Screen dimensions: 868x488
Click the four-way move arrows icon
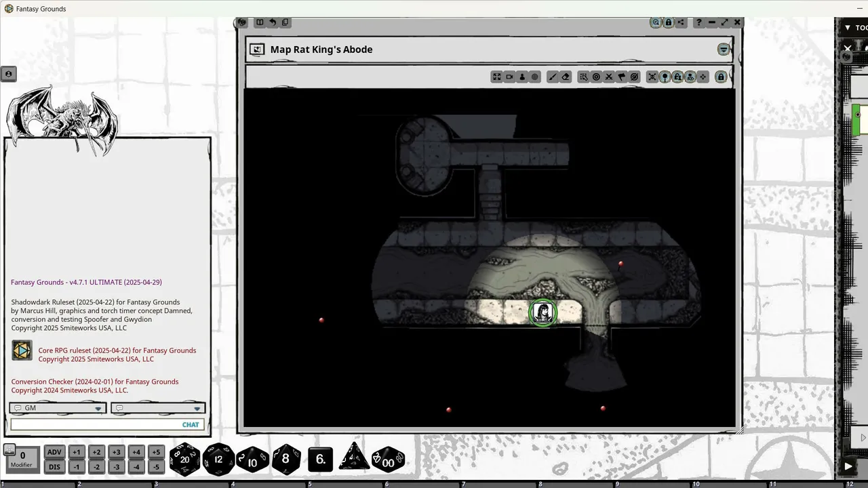(703, 77)
